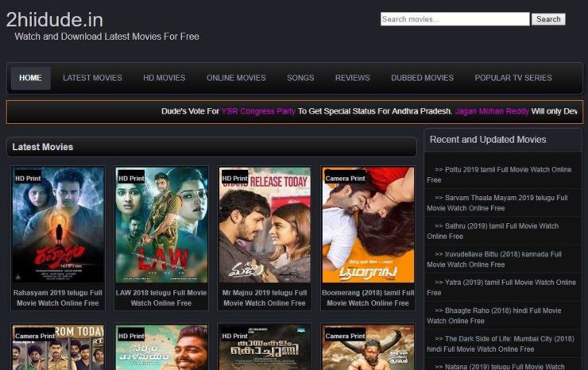Open the SONGS menu item
Screen dimensions: 588x370
point(300,78)
